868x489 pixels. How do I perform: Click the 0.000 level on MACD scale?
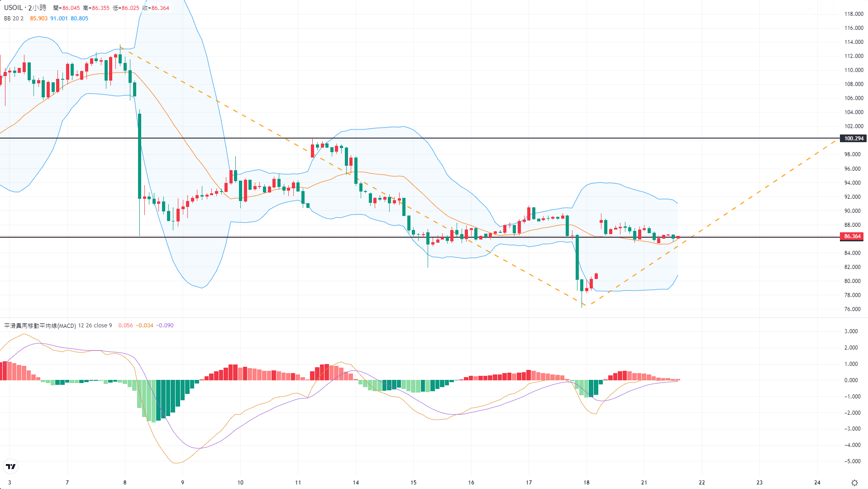click(851, 380)
